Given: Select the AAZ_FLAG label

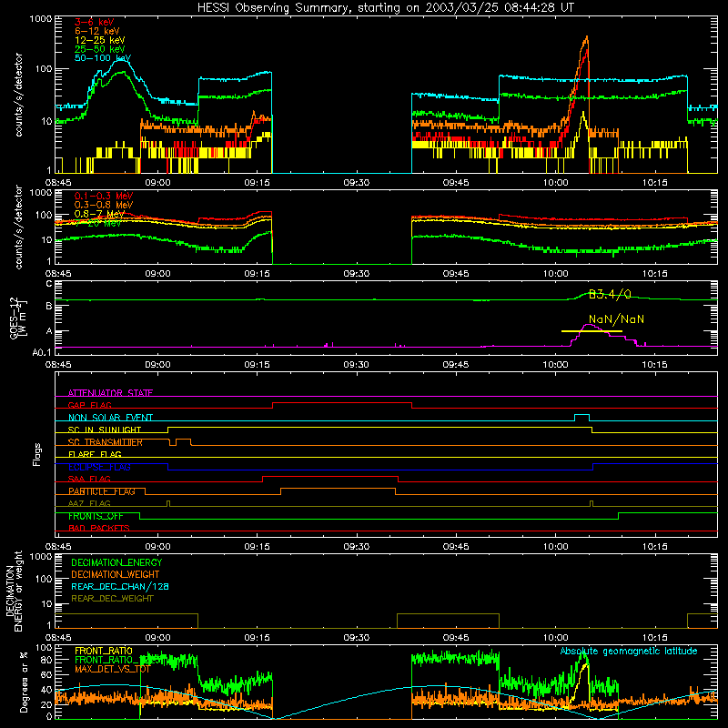Looking at the screenshot, I should [x=89, y=503].
